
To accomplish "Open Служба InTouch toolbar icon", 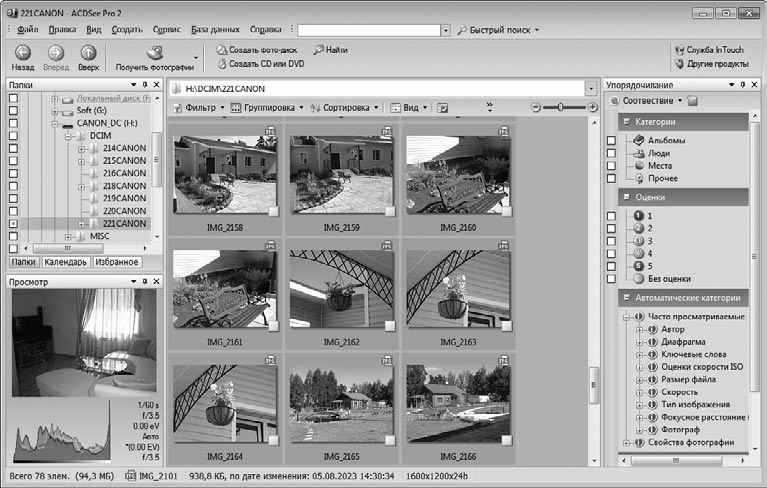I will tap(679, 49).
